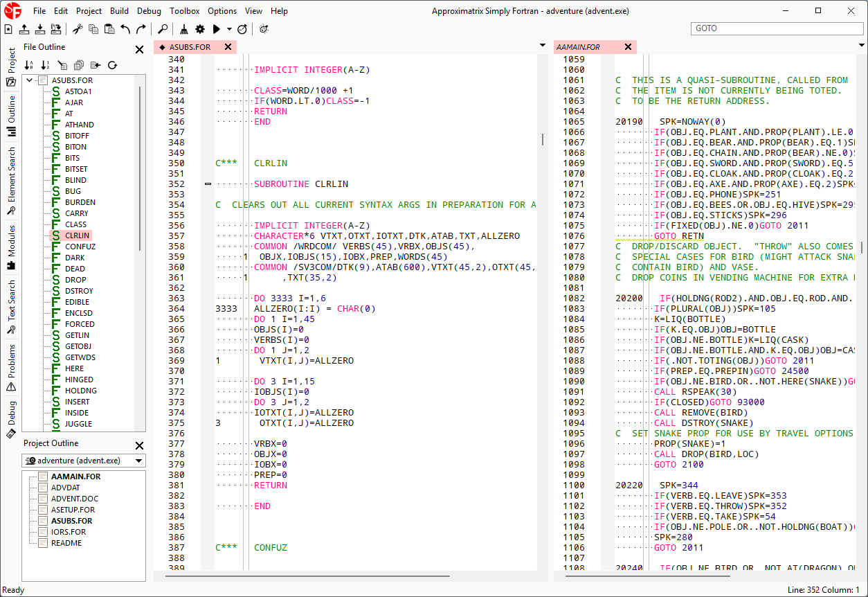Collapse the ASUBS.FOR outline tree
Viewport: 868px width, 597px height.
(30, 80)
